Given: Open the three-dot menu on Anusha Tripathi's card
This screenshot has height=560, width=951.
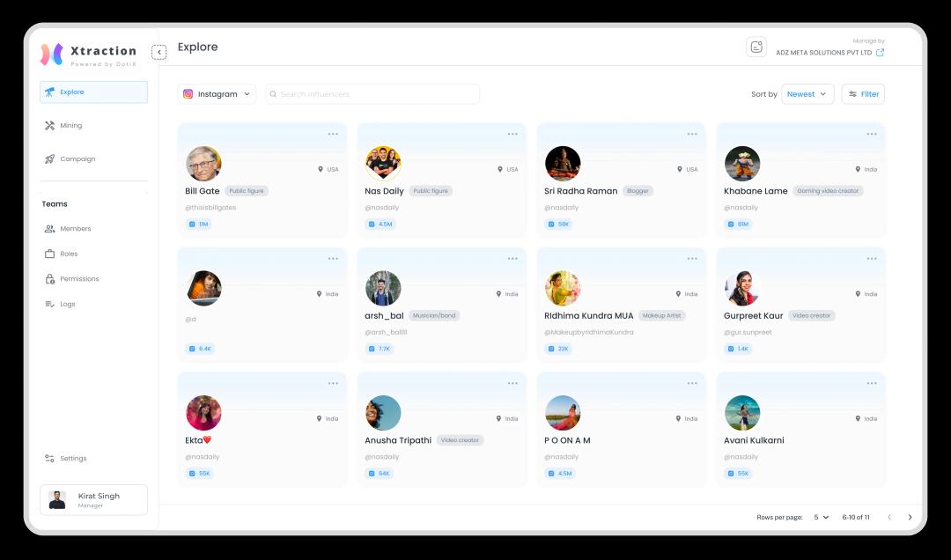Looking at the screenshot, I should (512, 383).
